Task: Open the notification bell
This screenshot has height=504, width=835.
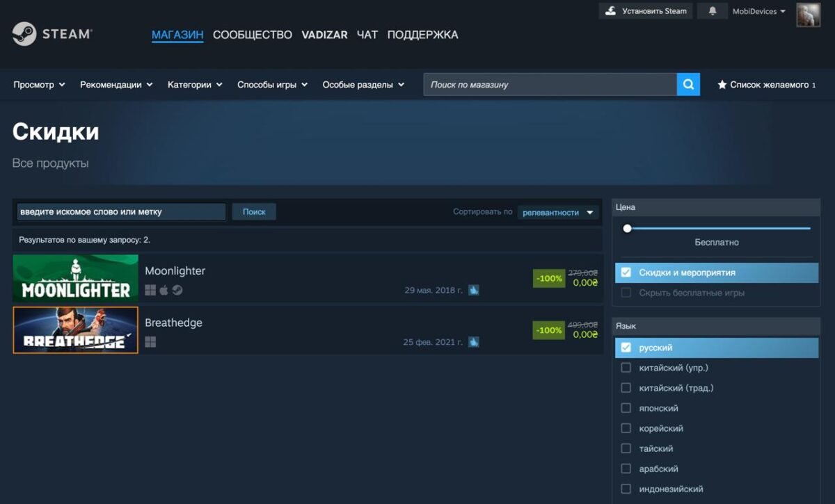Action: (713, 11)
